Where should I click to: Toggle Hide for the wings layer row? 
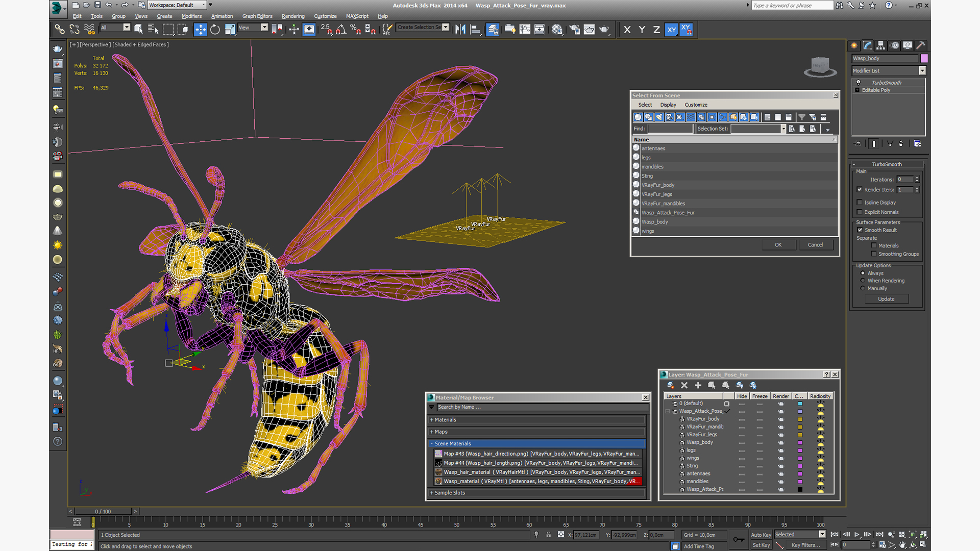pyautogui.click(x=742, y=458)
